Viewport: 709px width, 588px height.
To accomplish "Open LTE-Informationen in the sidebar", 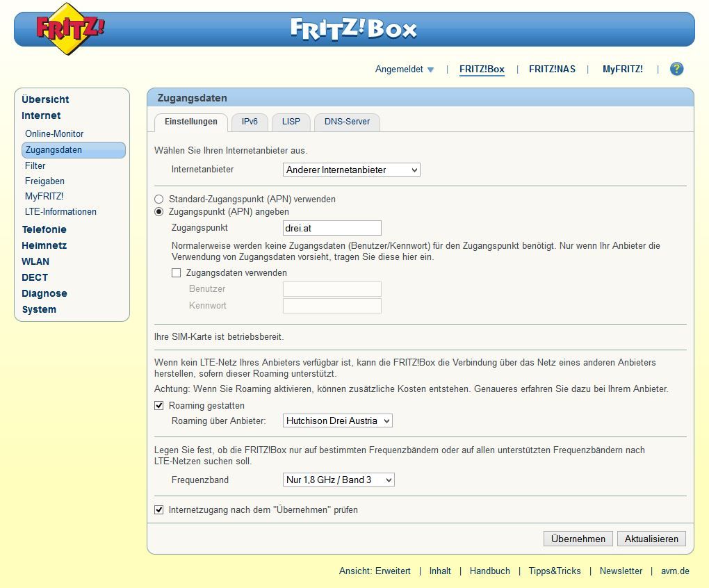I will [x=60, y=212].
